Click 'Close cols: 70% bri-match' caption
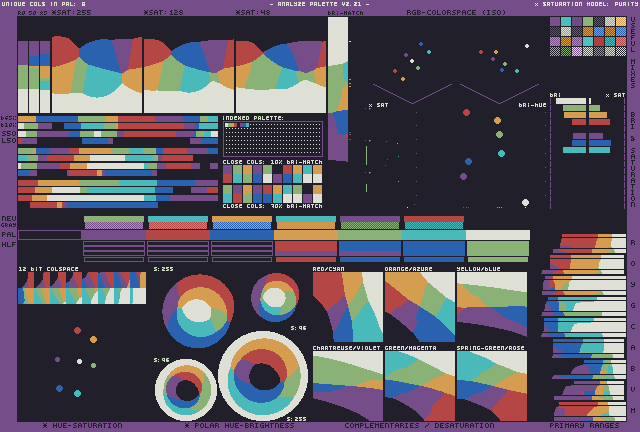 (x=273, y=206)
